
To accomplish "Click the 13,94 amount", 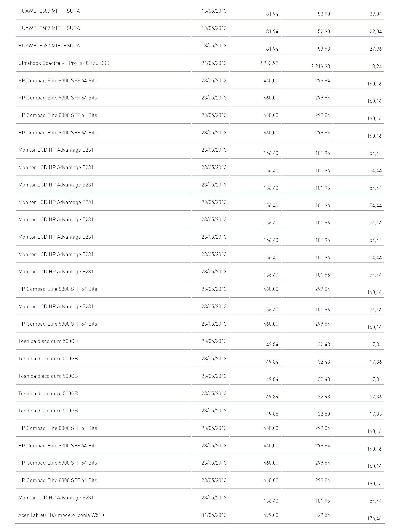I will 375,66.
